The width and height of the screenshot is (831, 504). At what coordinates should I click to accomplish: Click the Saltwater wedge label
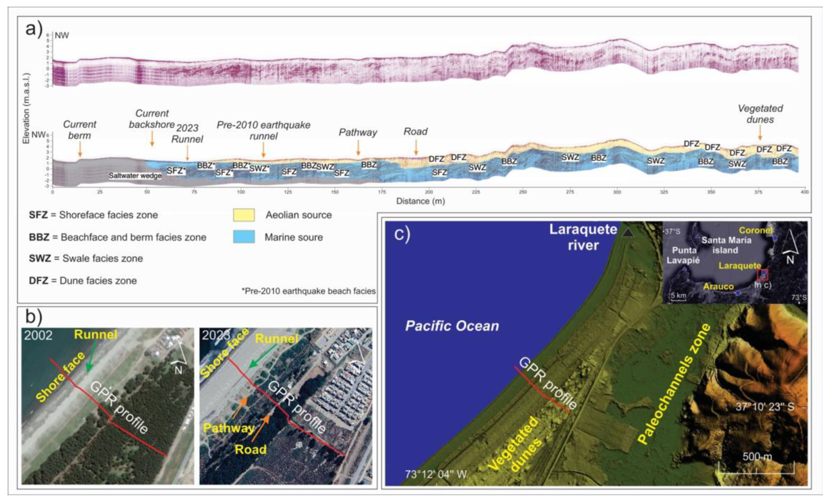(x=135, y=176)
